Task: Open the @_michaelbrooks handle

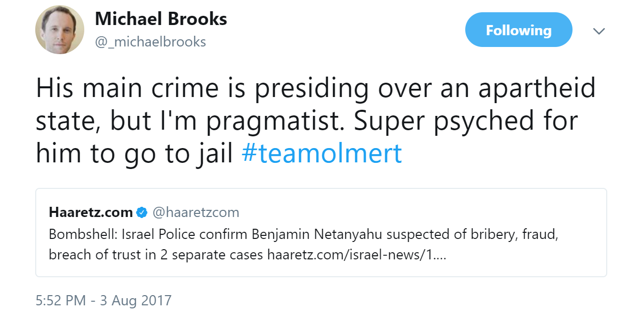Action: point(151,42)
